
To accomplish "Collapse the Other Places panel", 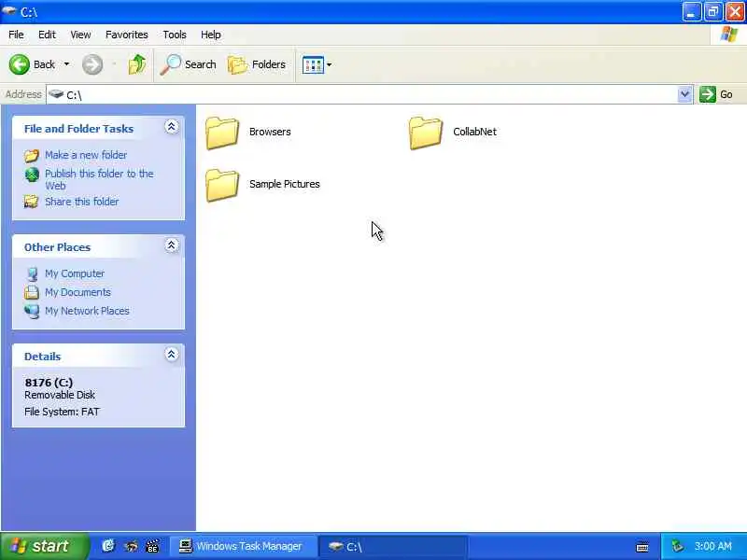I will point(172,245).
